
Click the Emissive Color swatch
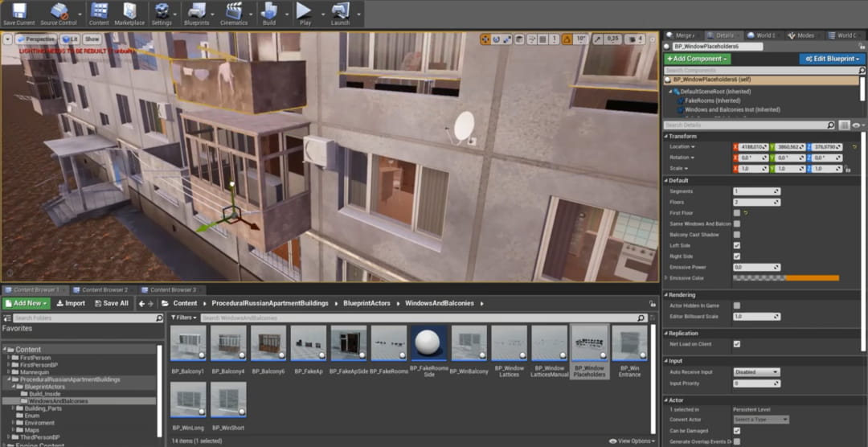(x=785, y=278)
